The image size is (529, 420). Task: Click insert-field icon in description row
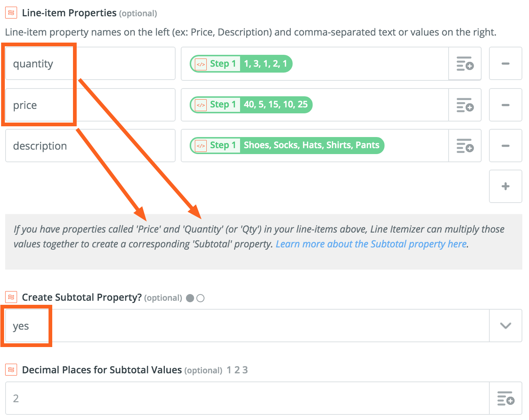(465, 146)
